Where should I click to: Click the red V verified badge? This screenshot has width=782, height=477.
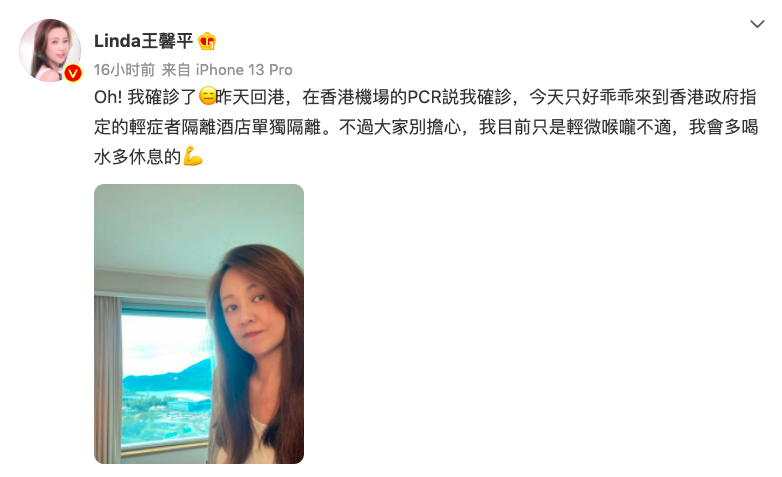tap(73, 74)
